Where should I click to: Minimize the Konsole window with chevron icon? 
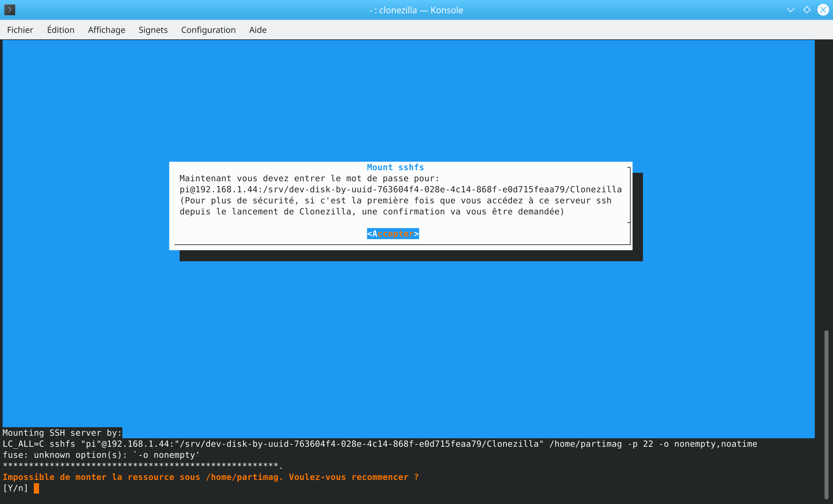click(790, 10)
